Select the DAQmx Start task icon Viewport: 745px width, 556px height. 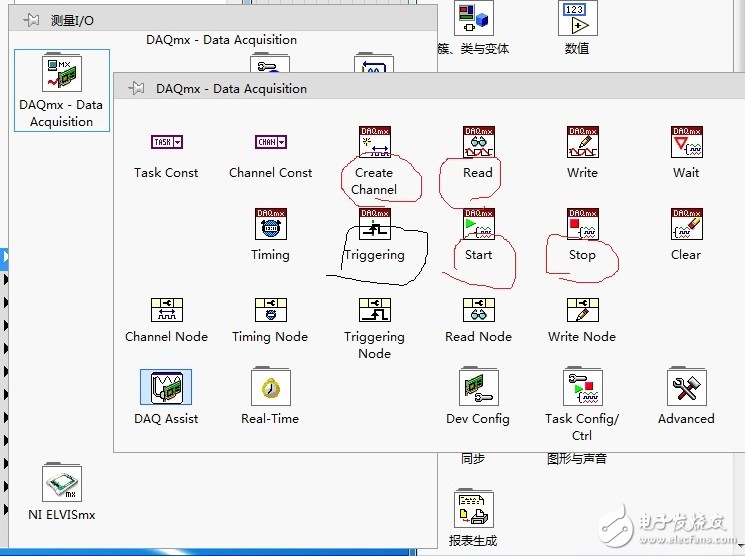(478, 224)
